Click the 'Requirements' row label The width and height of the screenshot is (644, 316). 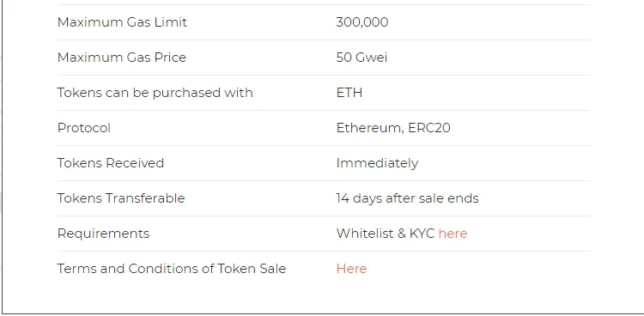click(x=103, y=234)
